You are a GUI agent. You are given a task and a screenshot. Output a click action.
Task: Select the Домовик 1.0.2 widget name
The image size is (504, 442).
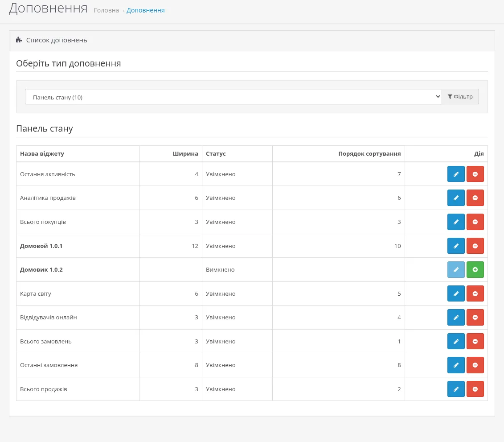point(41,270)
